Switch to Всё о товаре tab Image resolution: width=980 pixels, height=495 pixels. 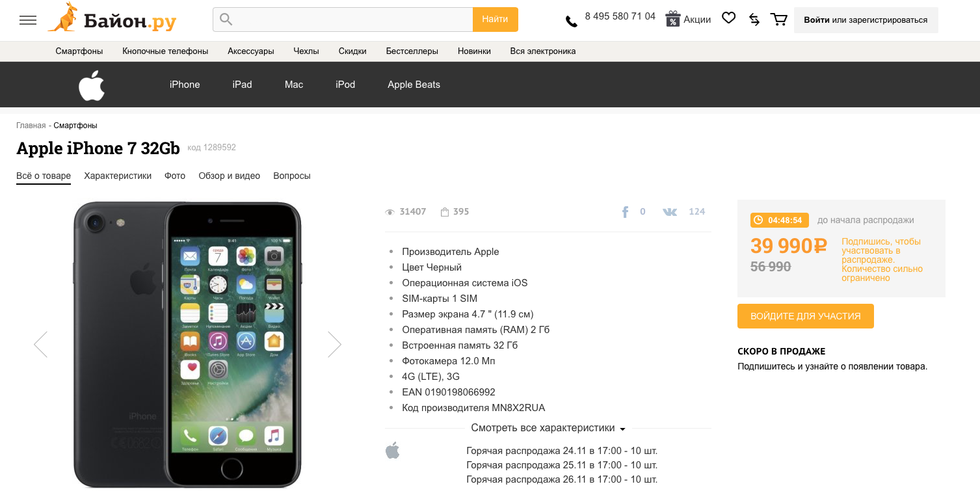[x=44, y=176]
